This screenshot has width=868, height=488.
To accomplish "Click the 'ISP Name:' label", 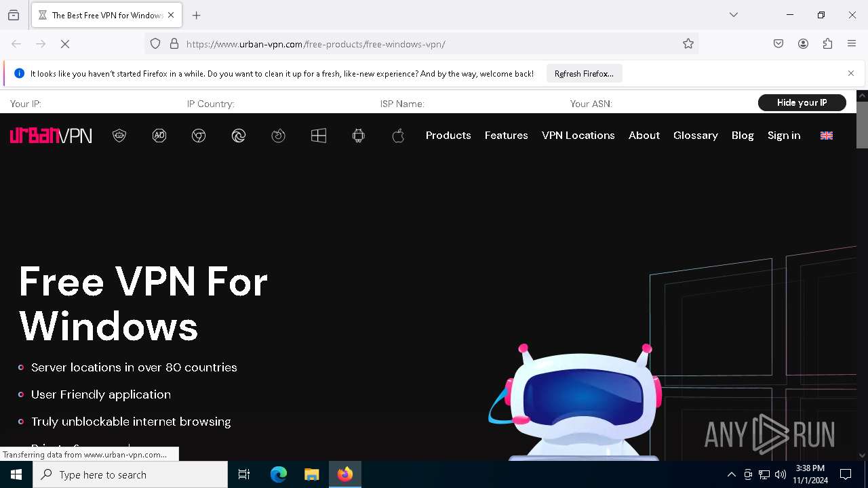I will 402,104.
